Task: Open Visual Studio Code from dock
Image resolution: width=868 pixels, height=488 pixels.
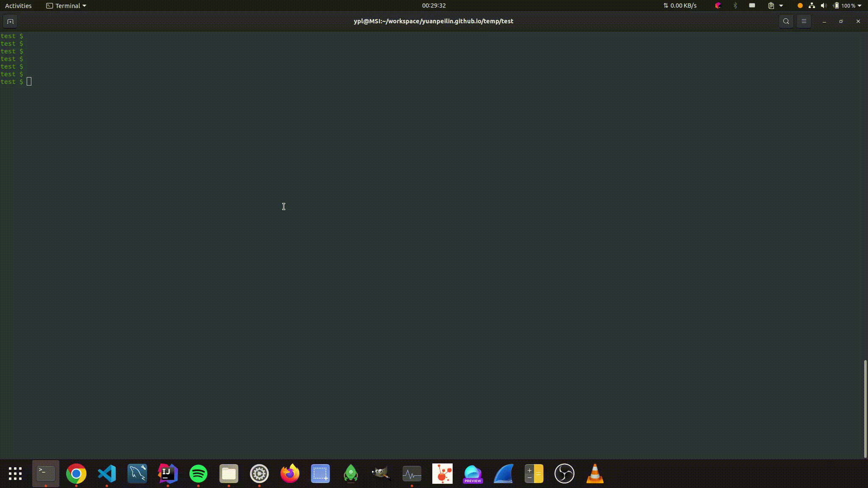Action: [x=107, y=474]
